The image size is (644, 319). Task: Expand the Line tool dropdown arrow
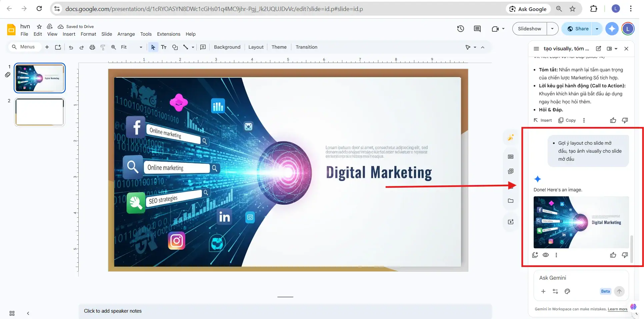pos(193,47)
